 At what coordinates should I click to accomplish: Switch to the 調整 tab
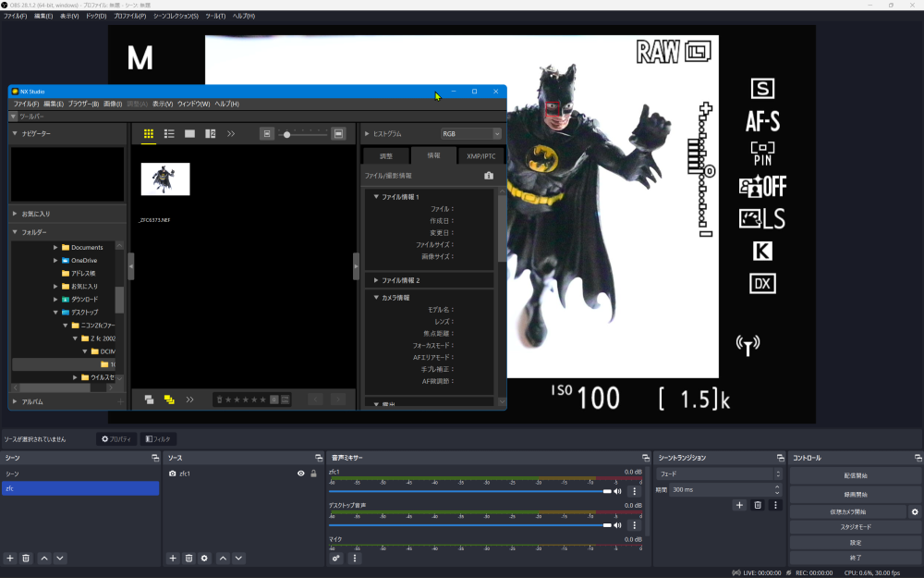tap(386, 156)
